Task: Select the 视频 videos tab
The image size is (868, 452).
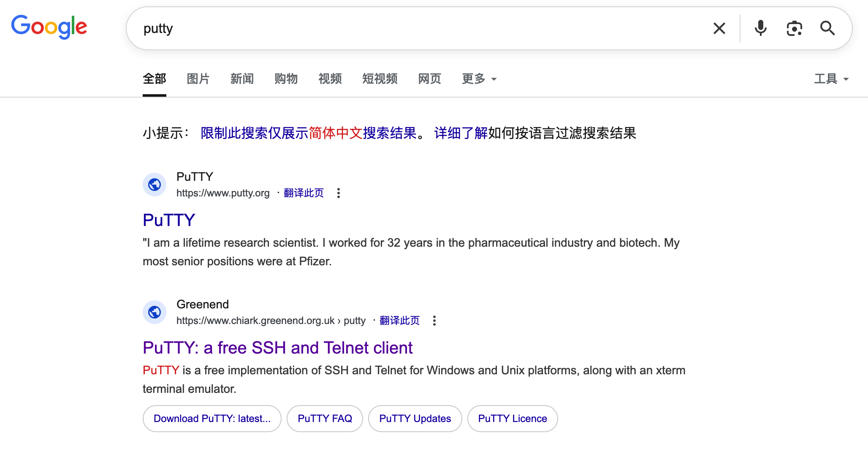Action: [330, 79]
